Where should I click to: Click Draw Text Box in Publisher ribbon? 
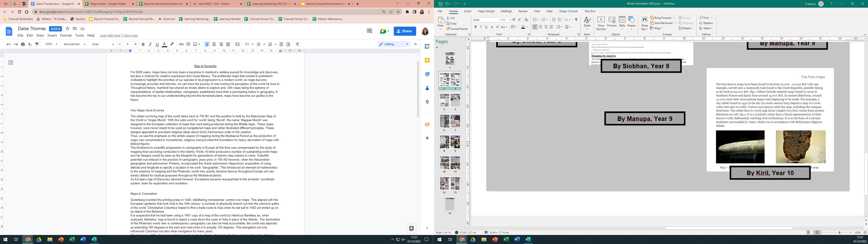tap(601, 23)
